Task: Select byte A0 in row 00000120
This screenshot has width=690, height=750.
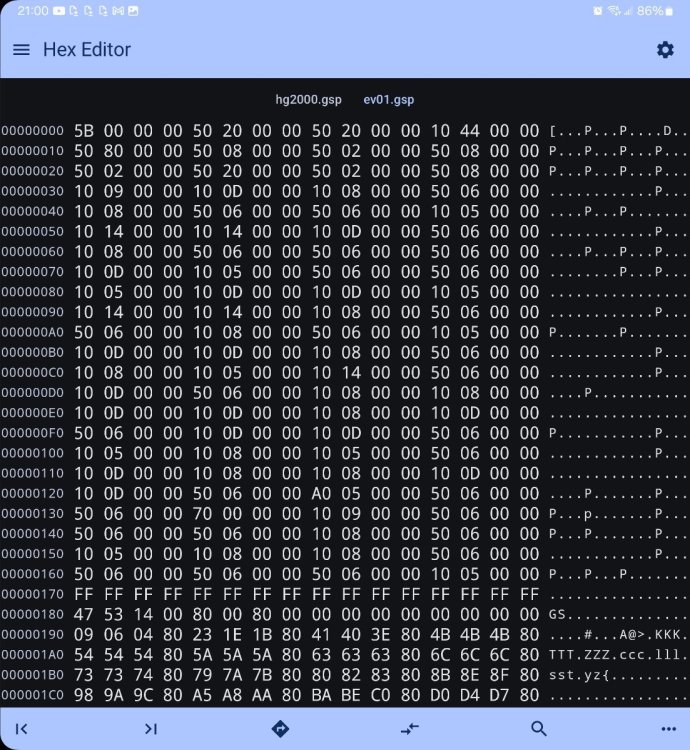Action: point(321,493)
